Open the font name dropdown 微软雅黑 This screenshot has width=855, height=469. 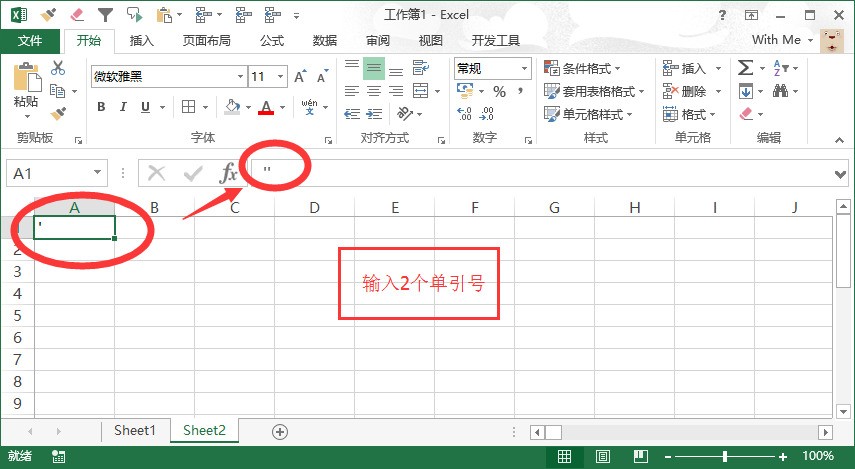[x=240, y=77]
